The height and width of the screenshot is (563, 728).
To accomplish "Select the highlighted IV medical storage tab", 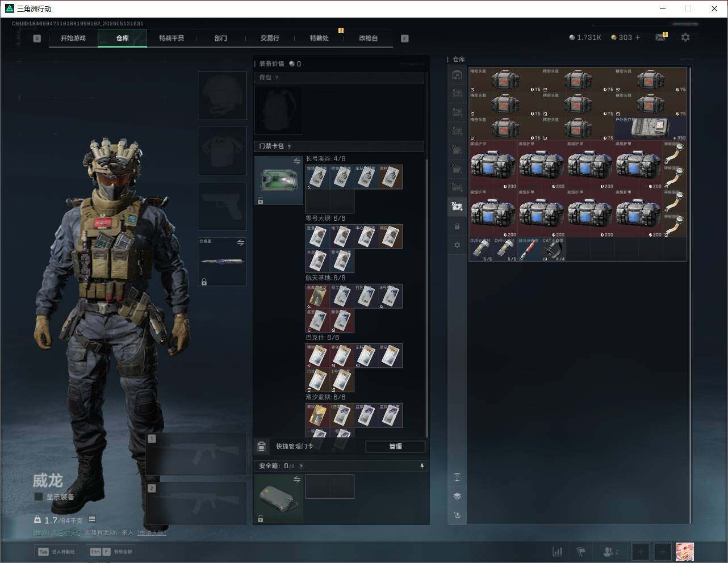I will (457, 206).
